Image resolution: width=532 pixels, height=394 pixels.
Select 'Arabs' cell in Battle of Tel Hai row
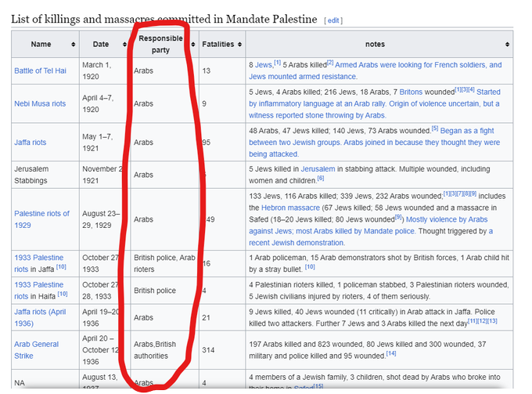pyautogui.click(x=164, y=70)
